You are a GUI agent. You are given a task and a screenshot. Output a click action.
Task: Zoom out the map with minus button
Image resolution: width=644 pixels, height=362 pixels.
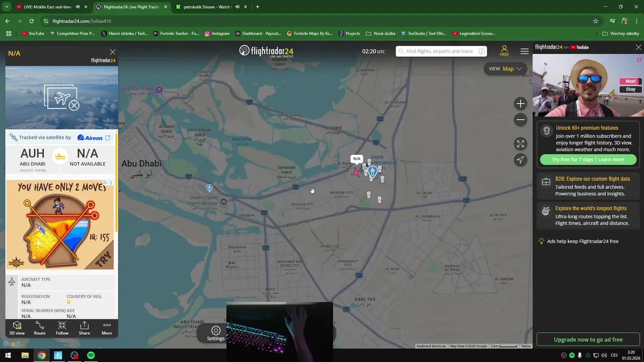click(x=520, y=120)
